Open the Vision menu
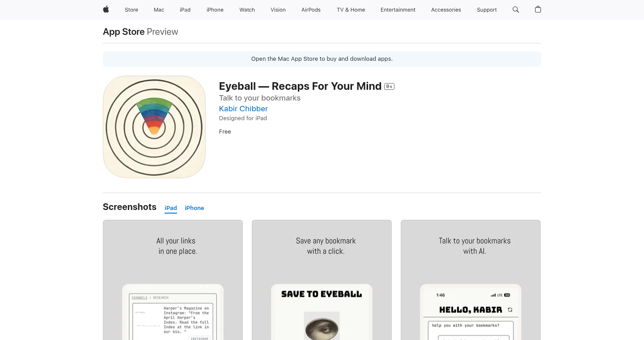The width and height of the screenshot is (644, 340). pos(278,10)
